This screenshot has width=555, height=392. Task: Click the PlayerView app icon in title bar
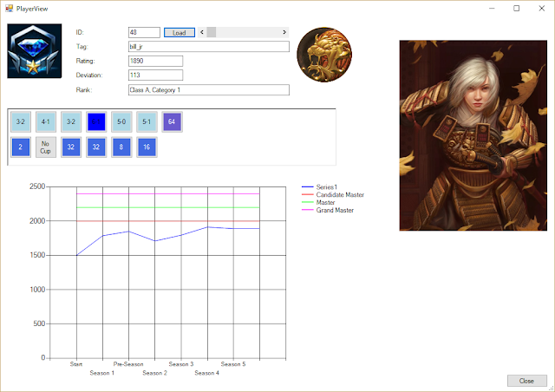(x=10, y=9)
